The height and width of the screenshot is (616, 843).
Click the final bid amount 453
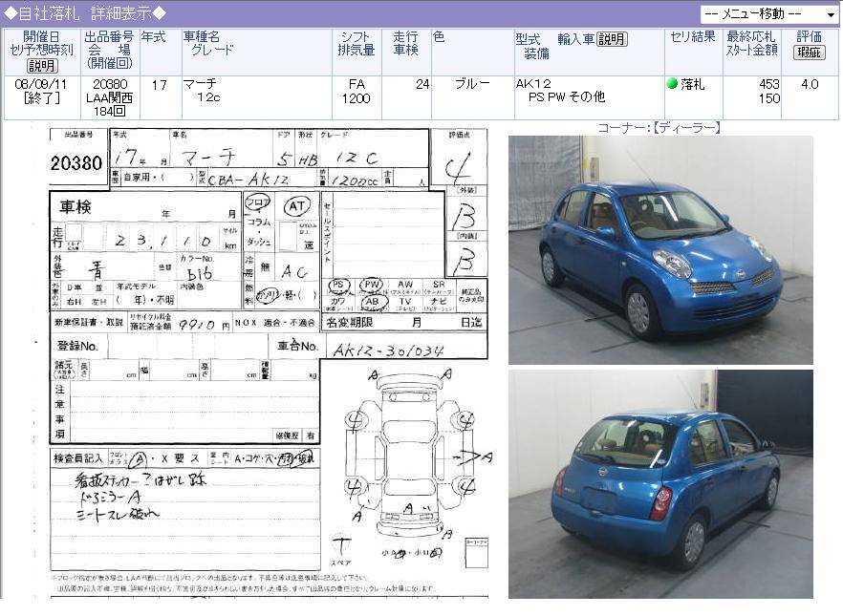[x=769, y=84]
